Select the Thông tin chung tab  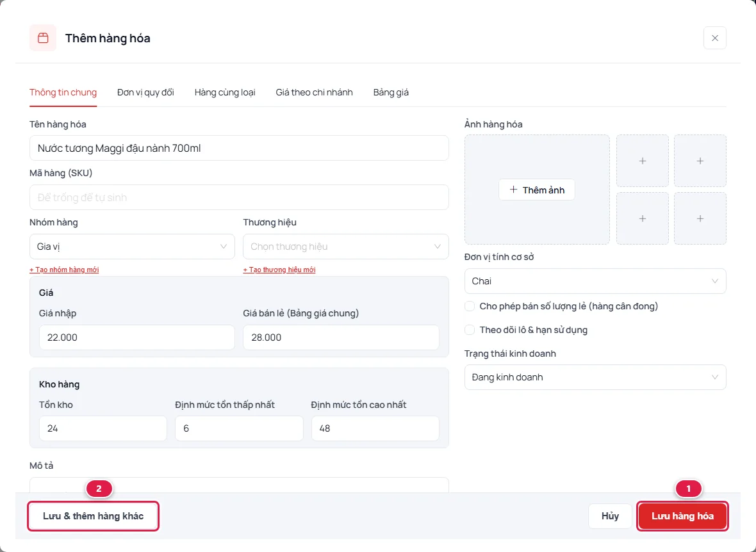coord(63,92)
